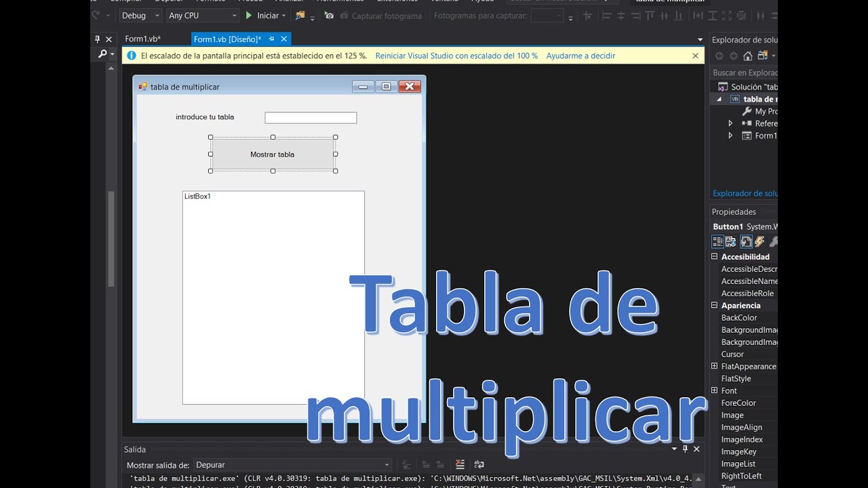The image size is (868, 488).
Task: Expand the Font property
Action: [714, 391]
